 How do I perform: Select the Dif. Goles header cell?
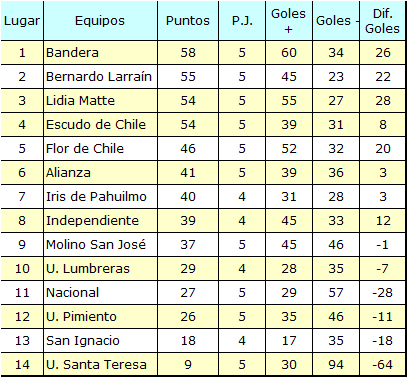(382, 21)
